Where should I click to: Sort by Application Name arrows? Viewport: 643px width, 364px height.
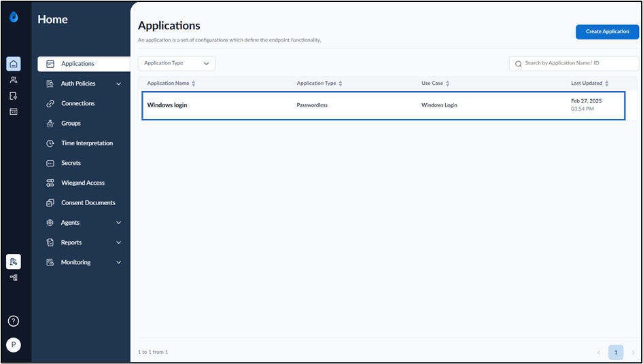194,84
